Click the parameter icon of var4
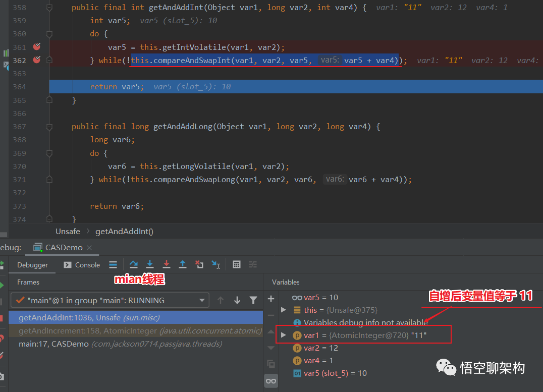This screenshot has height=392, width=543. (297, 361)
